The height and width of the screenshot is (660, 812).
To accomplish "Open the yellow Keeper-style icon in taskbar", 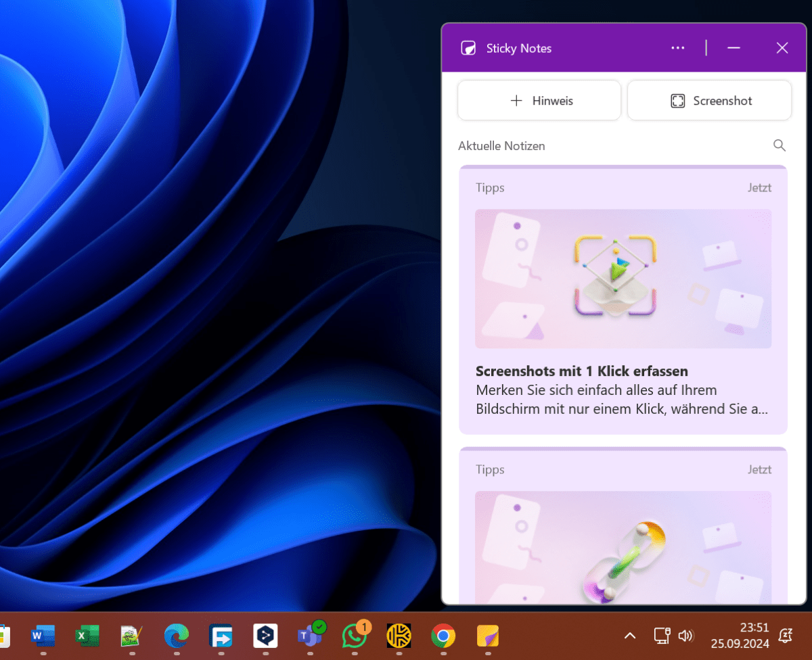I will click(x=399, y=636).
